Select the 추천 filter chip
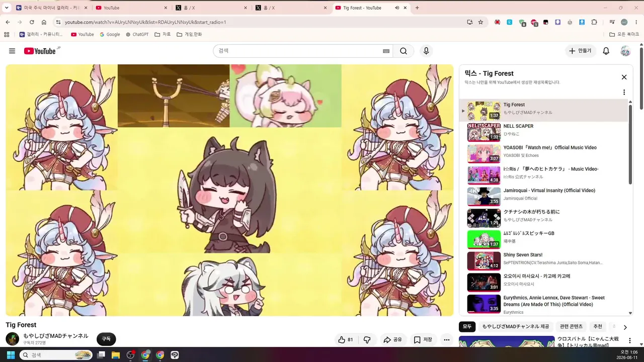 [598, 327]
